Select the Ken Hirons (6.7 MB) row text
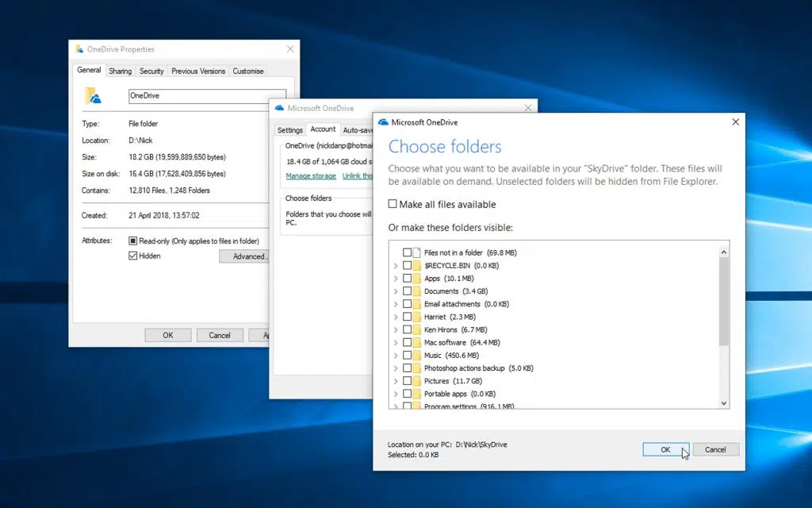812x508 pixels. tap(456, 329)
